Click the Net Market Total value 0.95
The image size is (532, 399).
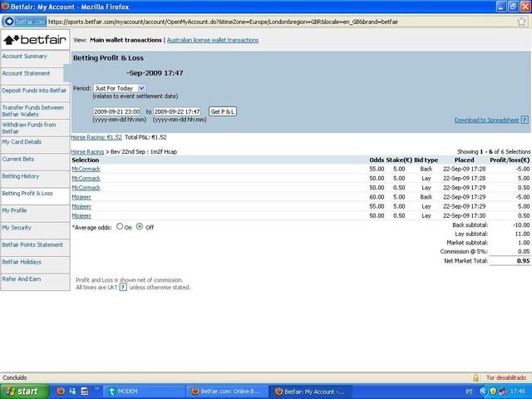click(523, 261)
